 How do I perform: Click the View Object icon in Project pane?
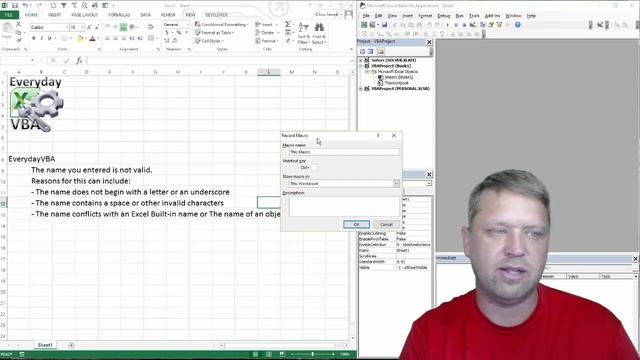pos(370,51)
